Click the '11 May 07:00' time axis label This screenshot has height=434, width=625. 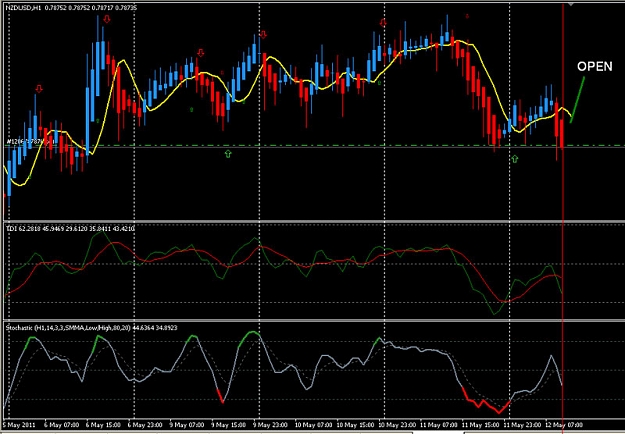pyautogui.click(x=438, y=424)
